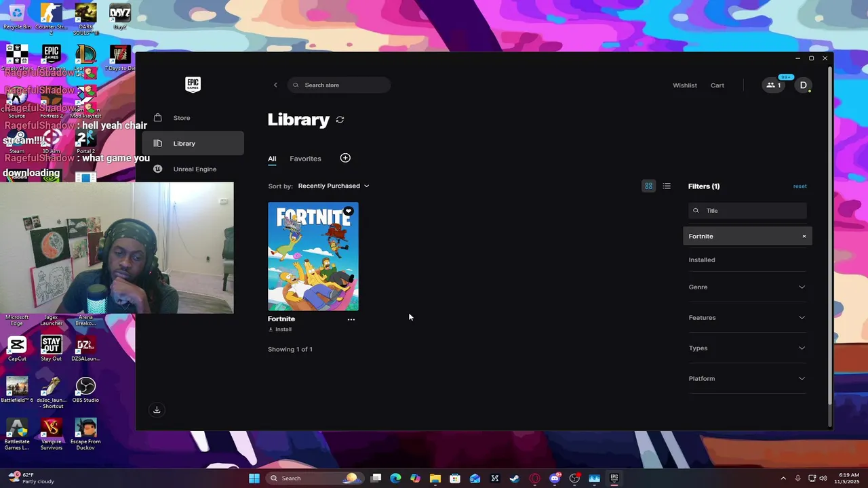Toggle the Installed filter
The image size is (868, 488).
[x=747, y=260]
